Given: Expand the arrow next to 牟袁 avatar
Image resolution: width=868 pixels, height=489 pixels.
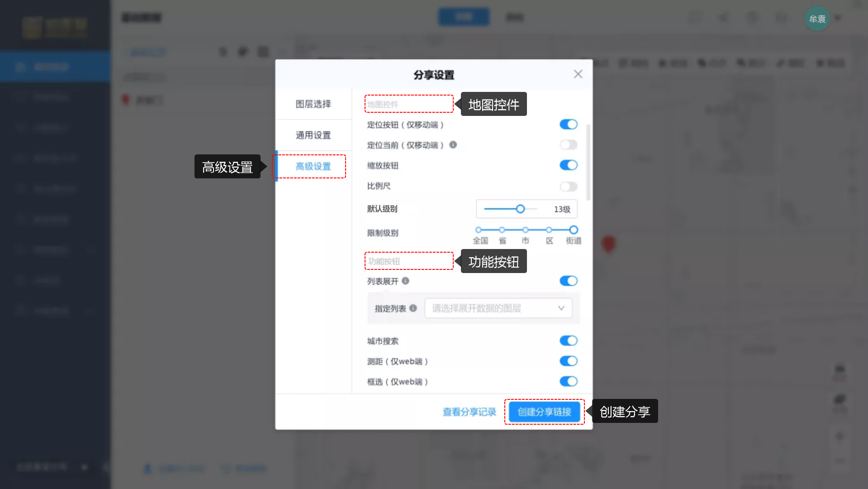Looking at the screenshot, I should pos(838,18).
